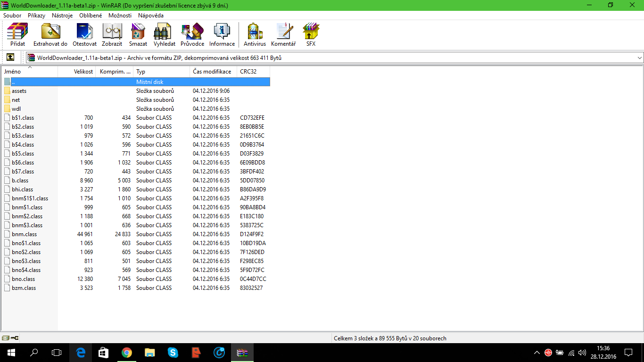Open Skype from the taskbar
Image resolution: width=644 pixels, height=362 pixels.
(173, 352)
